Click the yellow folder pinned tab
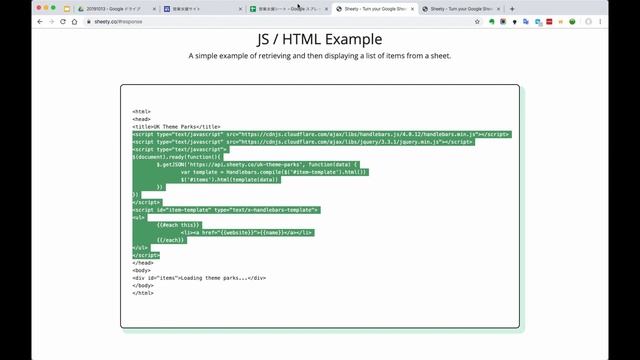 tap(67, 9)
